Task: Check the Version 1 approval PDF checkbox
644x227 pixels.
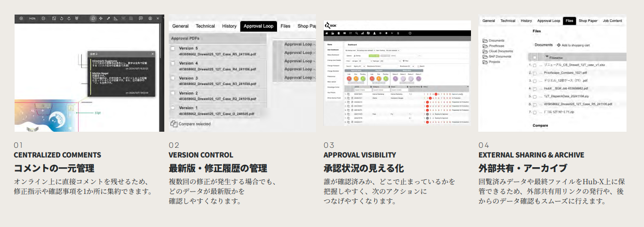Action: (x=173, y=108)
